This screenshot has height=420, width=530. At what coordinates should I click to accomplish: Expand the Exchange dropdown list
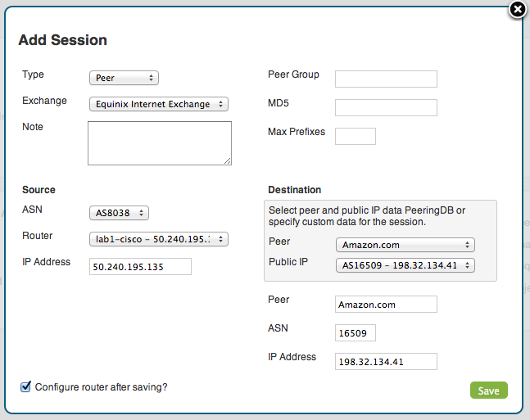tap(159, 104)
